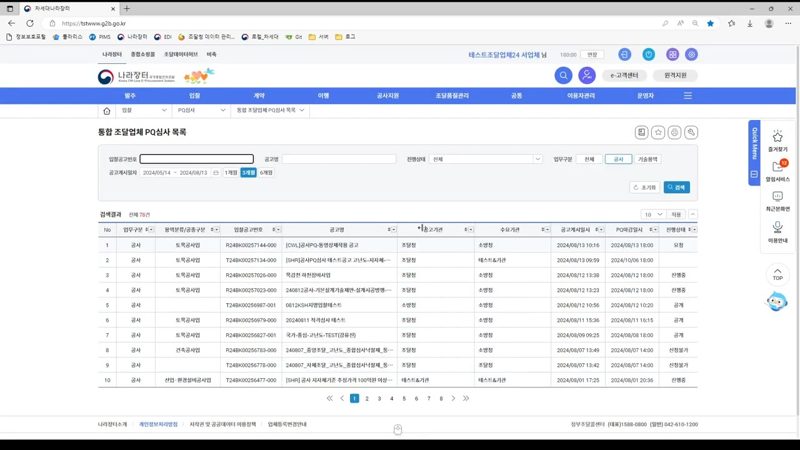
Task: Click the browser favorites star in address bar
Action: 710,23
